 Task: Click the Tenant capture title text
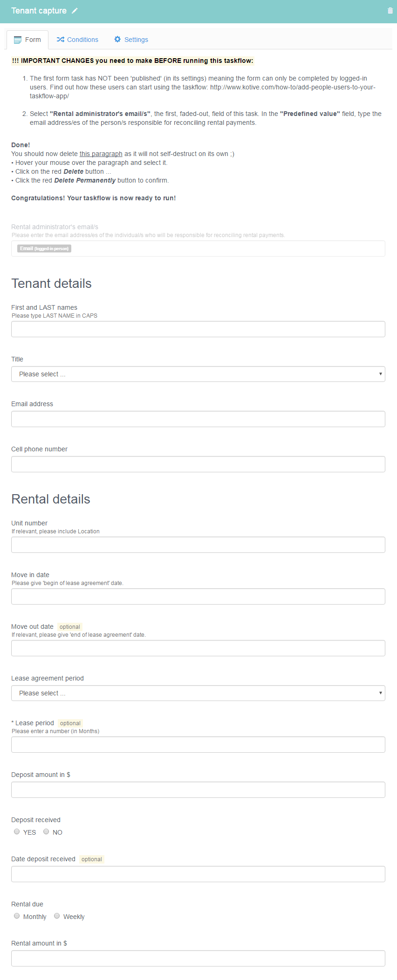click(39, 11)
